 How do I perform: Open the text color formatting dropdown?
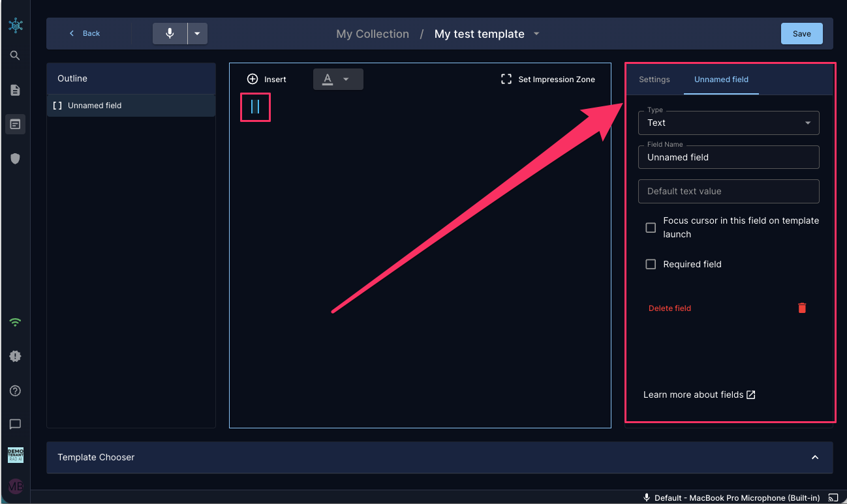click(337, 79)
